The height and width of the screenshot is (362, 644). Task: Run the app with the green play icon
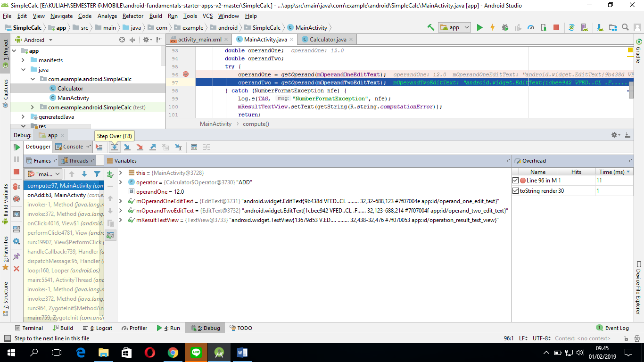479,27
